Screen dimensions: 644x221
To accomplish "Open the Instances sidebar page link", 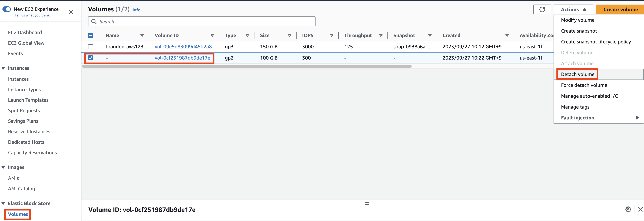I will [x=18, y=79].
